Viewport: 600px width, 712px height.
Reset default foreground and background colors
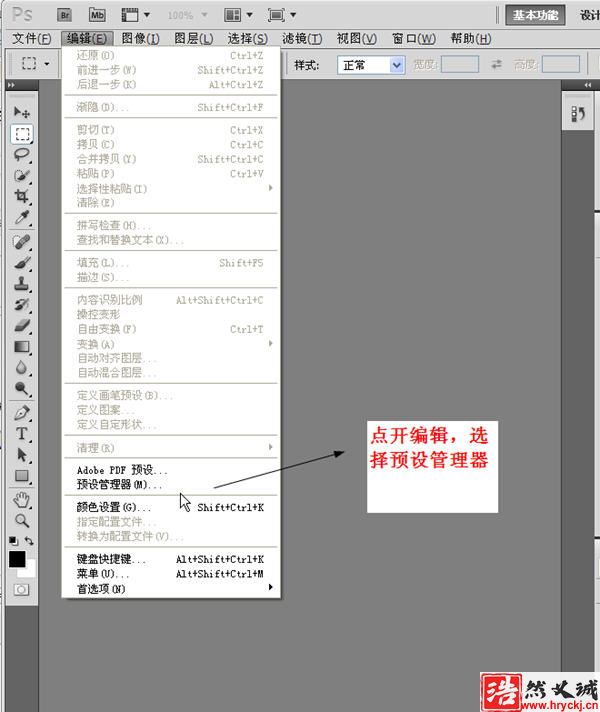tap(13, 540)
